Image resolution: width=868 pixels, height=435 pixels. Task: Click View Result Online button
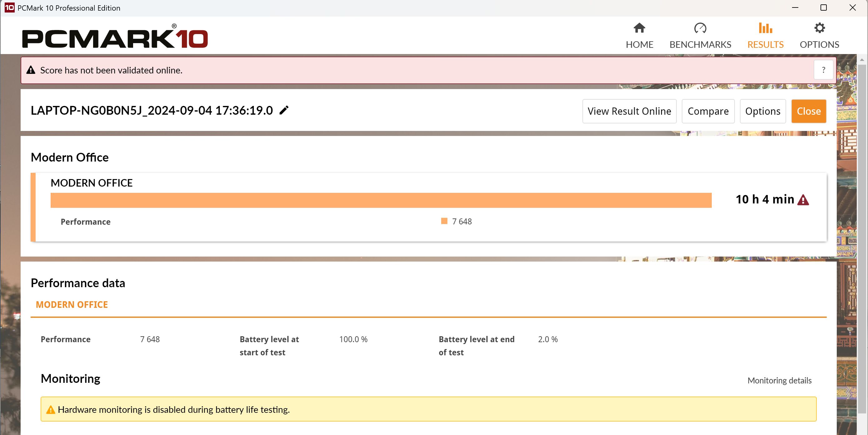629,111
